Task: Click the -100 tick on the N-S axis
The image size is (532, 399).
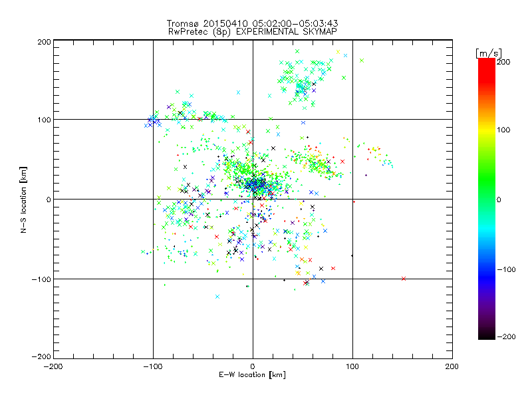Action: 42,279
